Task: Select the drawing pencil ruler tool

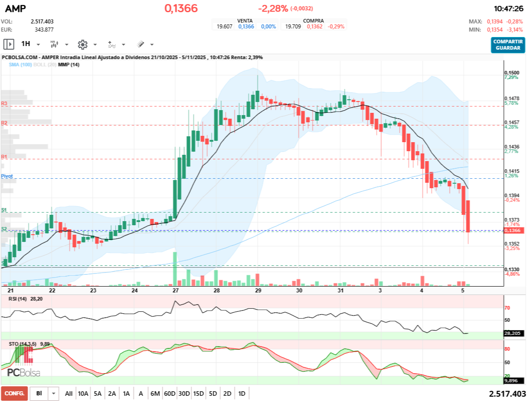Action: point(140,44)
